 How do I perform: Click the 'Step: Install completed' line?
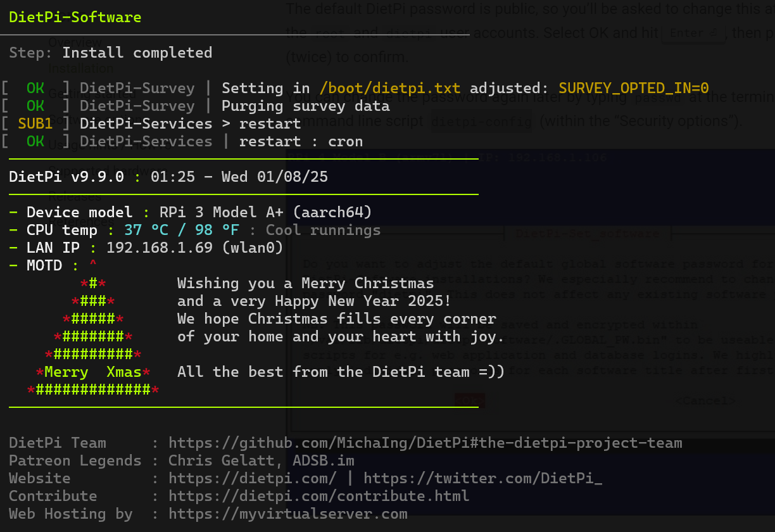pyautogui.click(x=111, y=53)
